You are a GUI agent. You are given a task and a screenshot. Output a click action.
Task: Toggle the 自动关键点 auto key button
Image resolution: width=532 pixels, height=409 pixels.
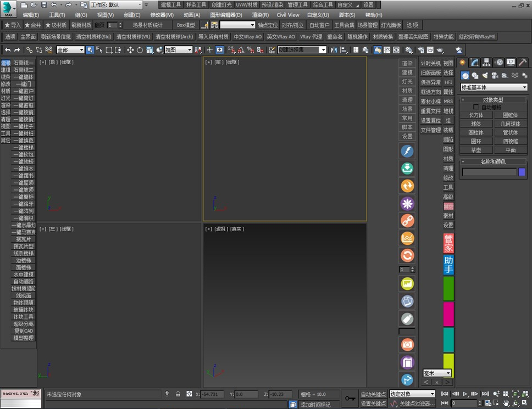(373, 394)
